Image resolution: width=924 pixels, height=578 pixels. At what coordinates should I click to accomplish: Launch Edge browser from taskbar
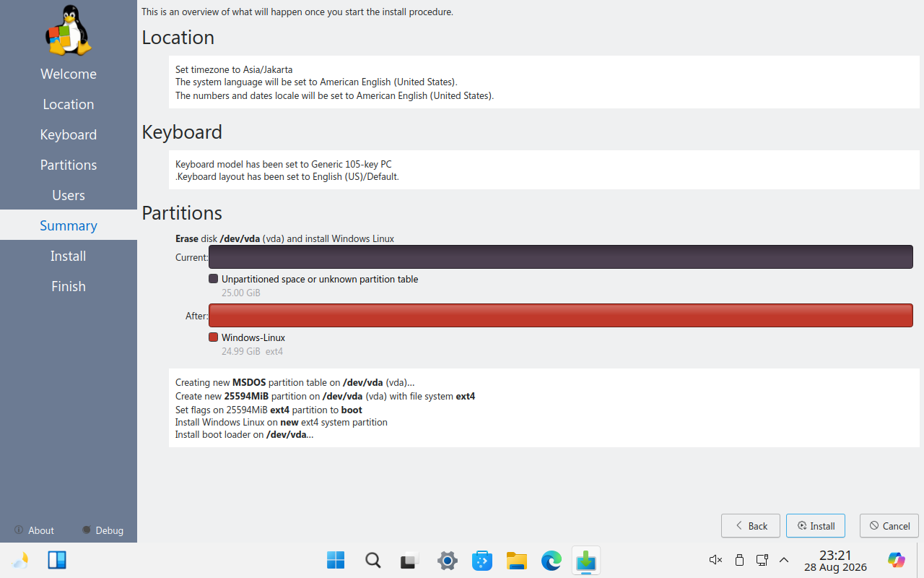552,560
